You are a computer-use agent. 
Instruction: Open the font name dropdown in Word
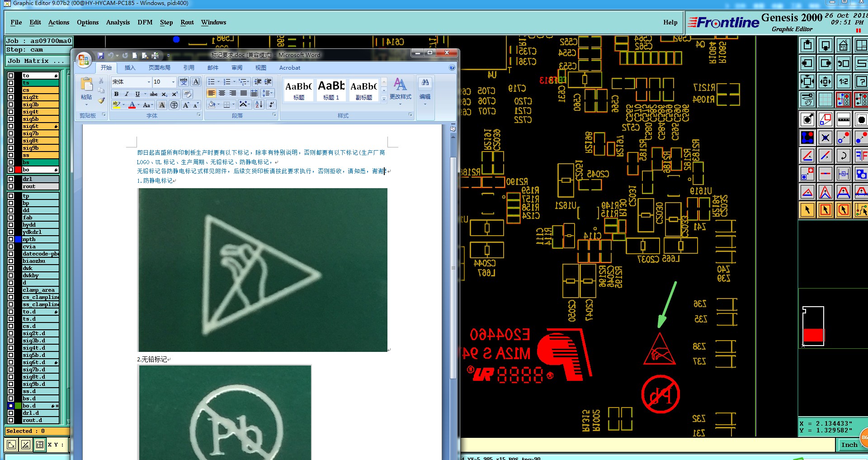tap(149, 82)
